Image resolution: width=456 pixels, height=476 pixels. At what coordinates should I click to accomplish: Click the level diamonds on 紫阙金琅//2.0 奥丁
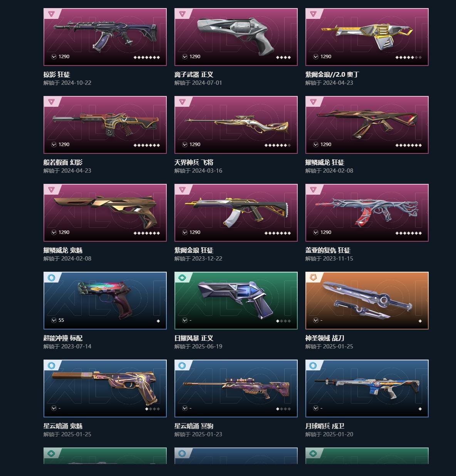[409, 57]
